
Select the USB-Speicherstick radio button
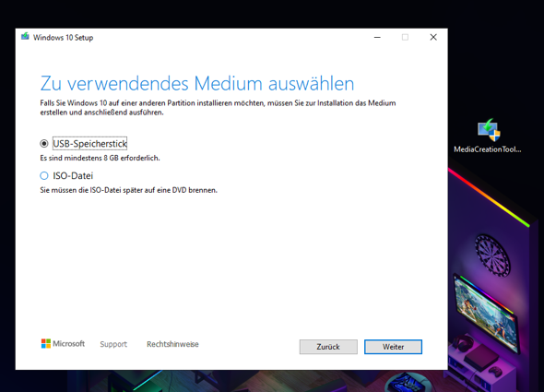[x=44, y=143]
